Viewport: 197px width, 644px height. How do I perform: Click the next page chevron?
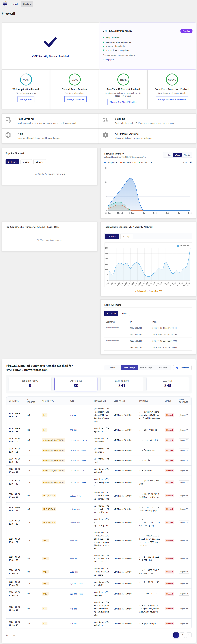(x=189, y=635)
